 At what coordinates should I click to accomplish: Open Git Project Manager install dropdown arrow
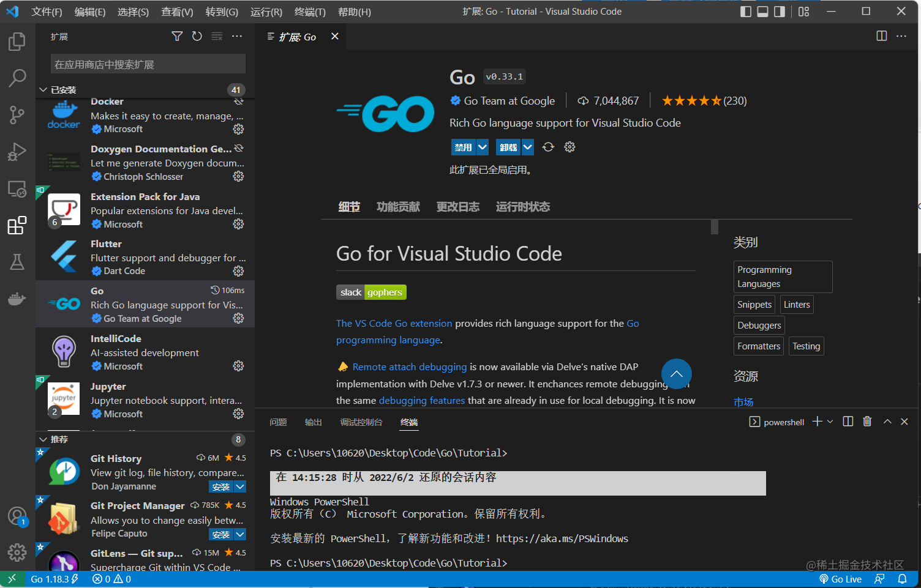click(240, 534)
